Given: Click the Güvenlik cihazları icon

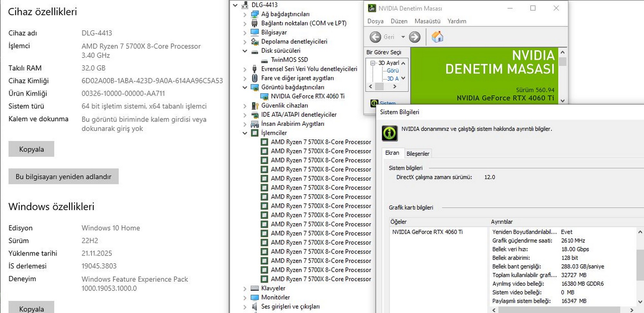Looking at the screenshot, I should [255, 106].
